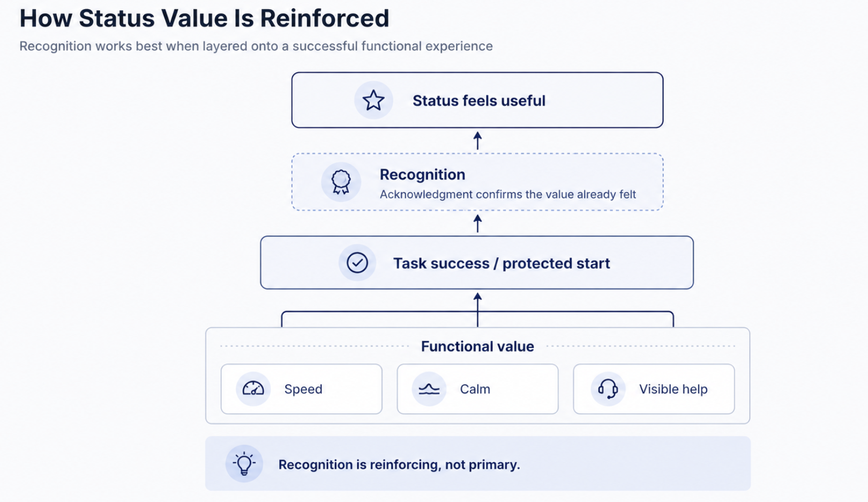Click the arrow between Recognition and Status box

pos(477,141)
